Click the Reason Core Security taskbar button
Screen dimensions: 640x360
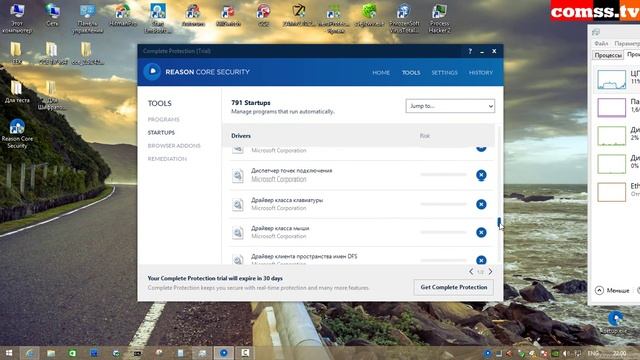(224, 353)
